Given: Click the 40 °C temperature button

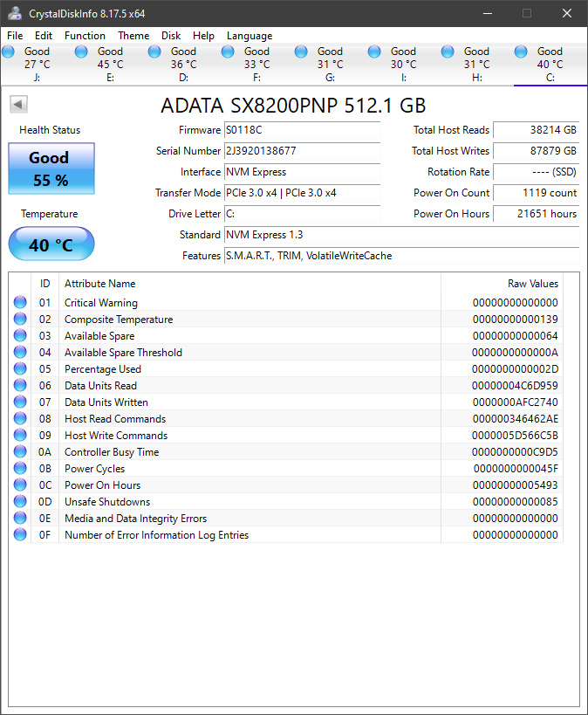Looking at the screenshot, I should (51, 244).
